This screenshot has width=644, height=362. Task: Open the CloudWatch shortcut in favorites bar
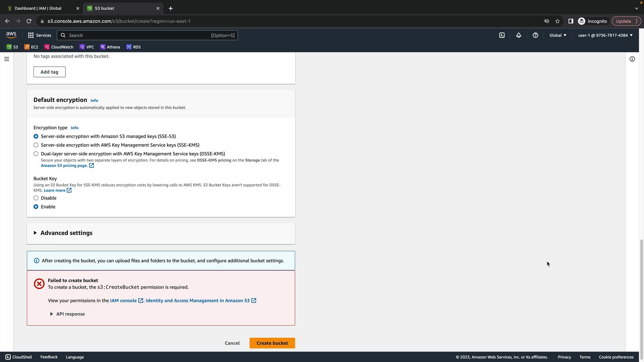pos(59,47)
